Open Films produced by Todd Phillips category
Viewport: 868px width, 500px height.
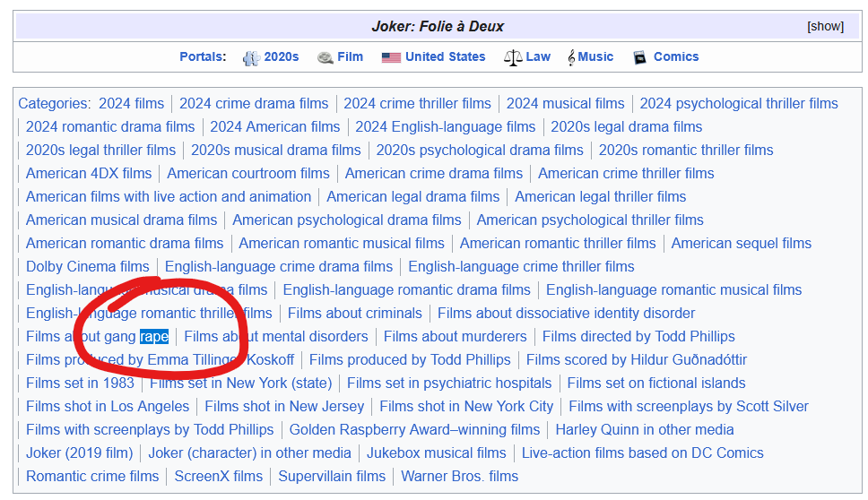point(410,359)
